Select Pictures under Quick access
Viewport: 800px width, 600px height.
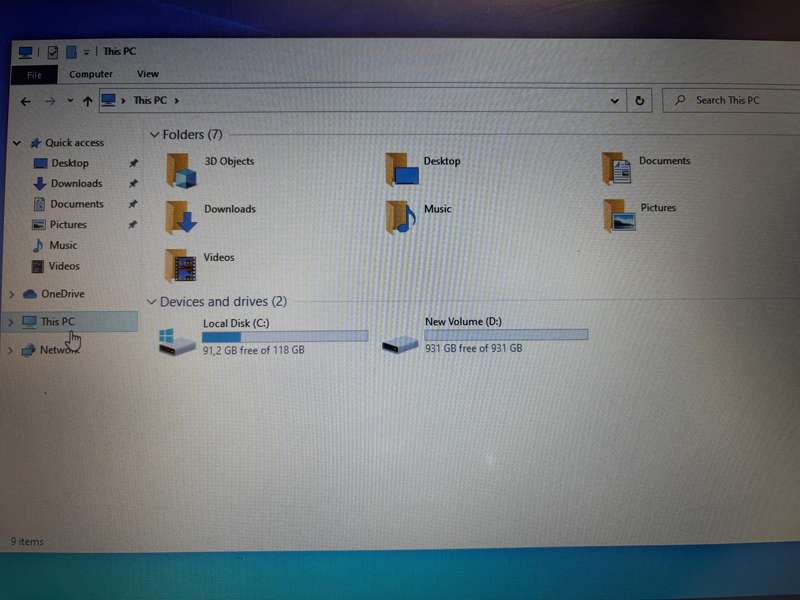click(x=68, y=225)
